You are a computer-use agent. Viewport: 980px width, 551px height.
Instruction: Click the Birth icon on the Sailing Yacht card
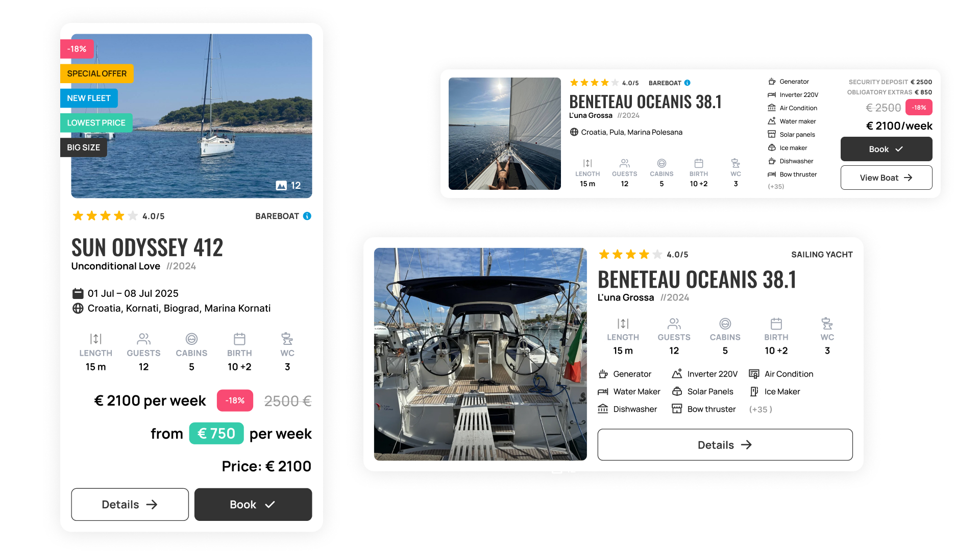click(776, 323)
